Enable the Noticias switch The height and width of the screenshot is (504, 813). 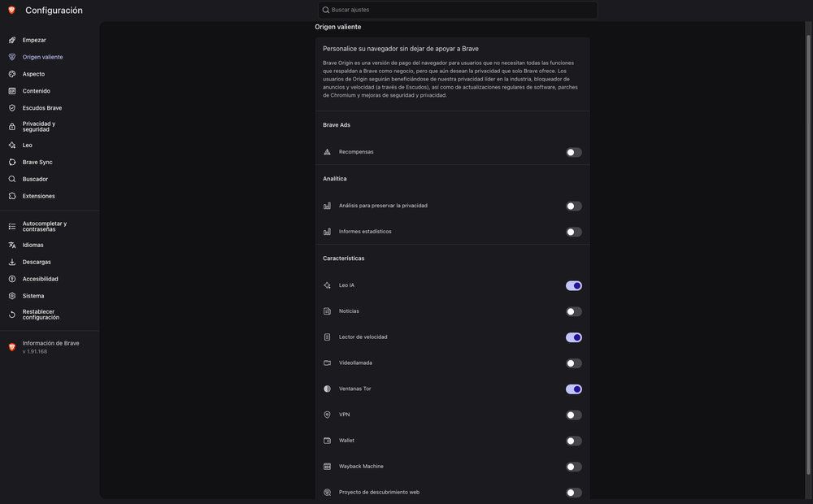[573, 311]
